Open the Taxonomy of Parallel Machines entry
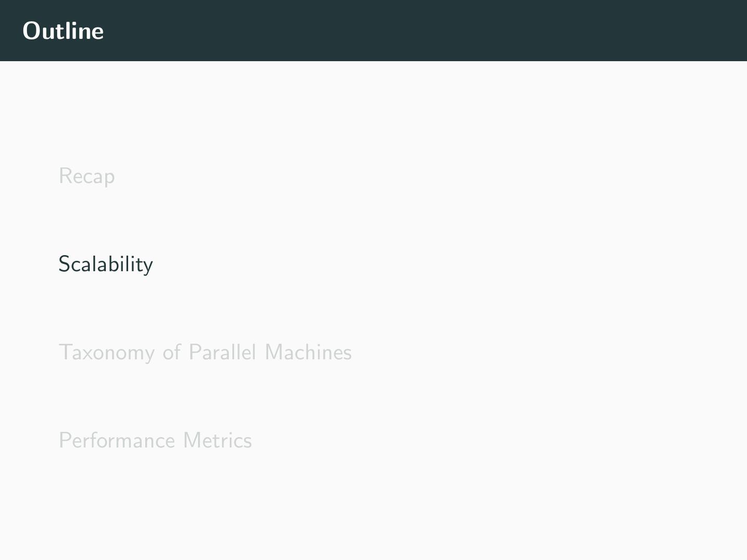 point(205,353)
